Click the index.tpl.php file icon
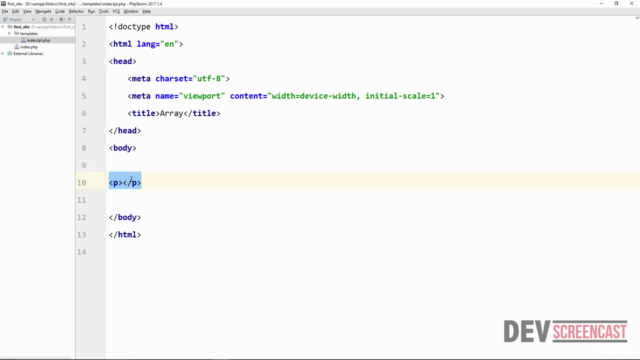 click(23, 40)
